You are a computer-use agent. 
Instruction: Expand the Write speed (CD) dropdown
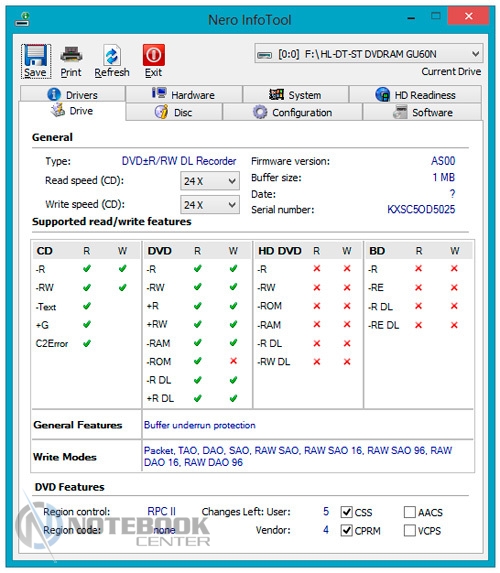[x=210, y=205]
